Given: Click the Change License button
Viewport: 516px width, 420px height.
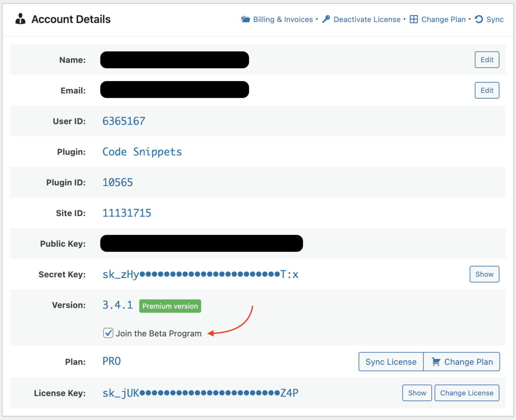Looking at the screenshot, I should tap(467, 393).
